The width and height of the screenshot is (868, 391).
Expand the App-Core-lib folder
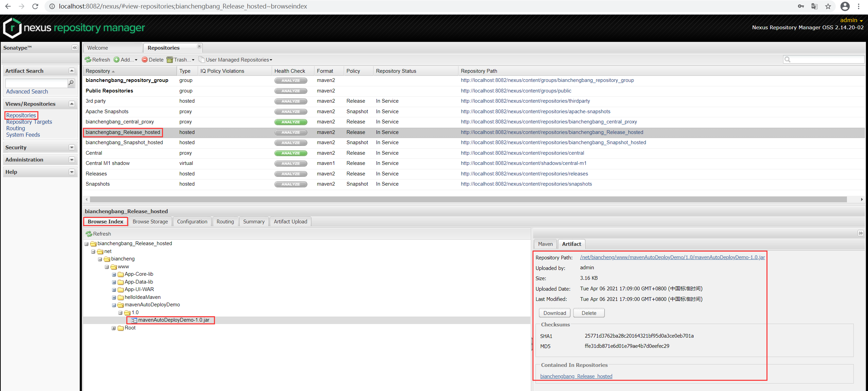click(x=114, y=274)
